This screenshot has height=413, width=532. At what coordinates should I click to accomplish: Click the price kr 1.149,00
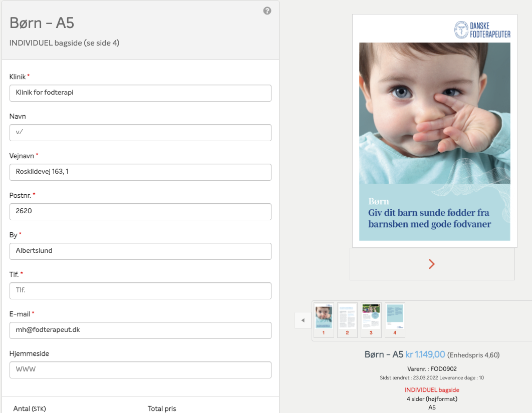coord(425,354)
